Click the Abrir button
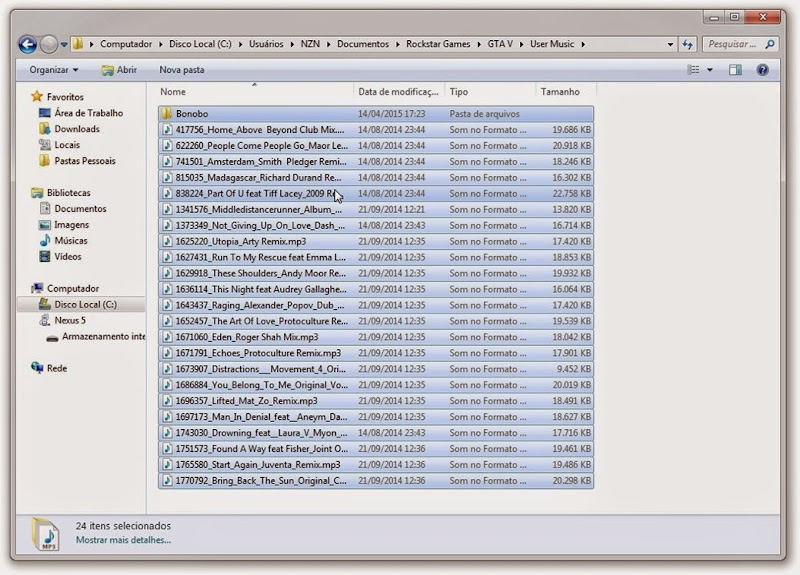The width and height of the screenshot is (800, 575). (x=119, y=70)
